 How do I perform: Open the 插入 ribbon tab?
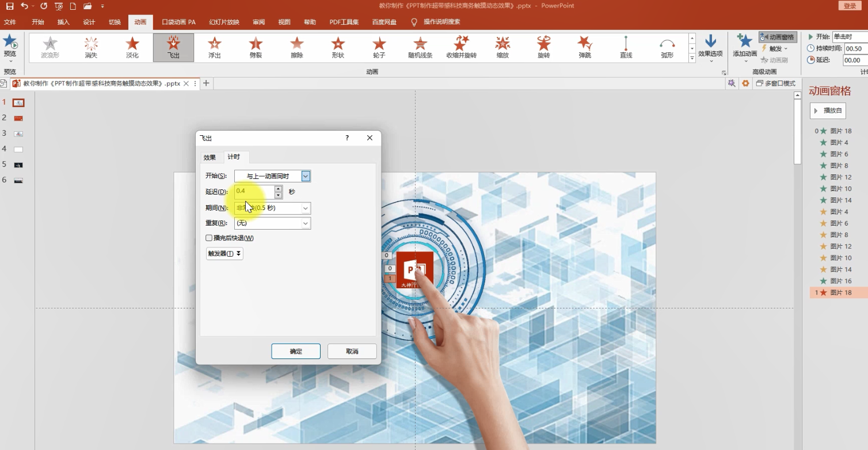pos(63,22)
